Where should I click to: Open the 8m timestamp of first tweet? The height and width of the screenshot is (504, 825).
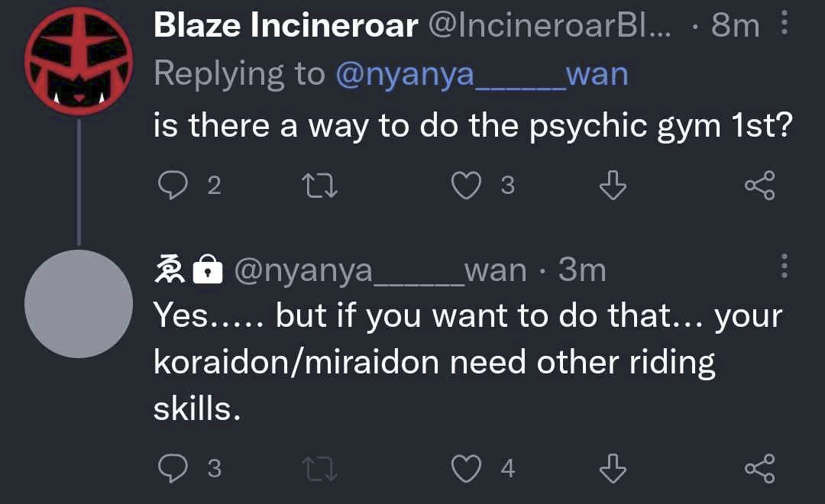pos(735,24)
